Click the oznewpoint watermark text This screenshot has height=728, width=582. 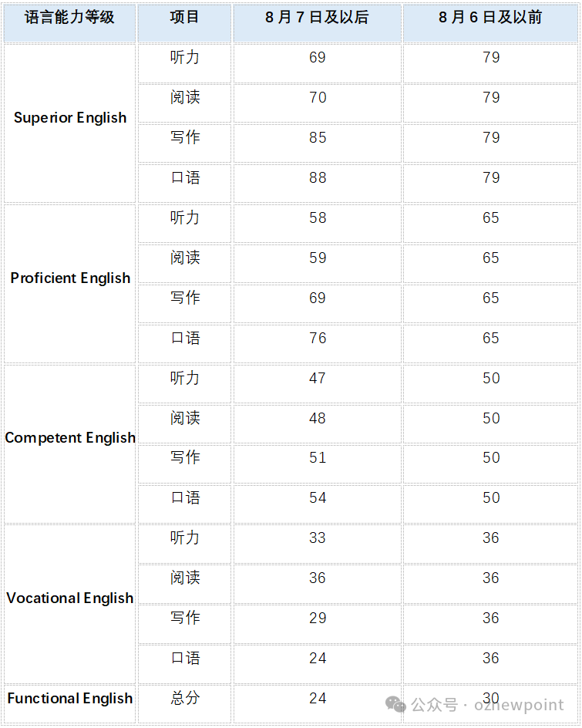coord(519,705)
